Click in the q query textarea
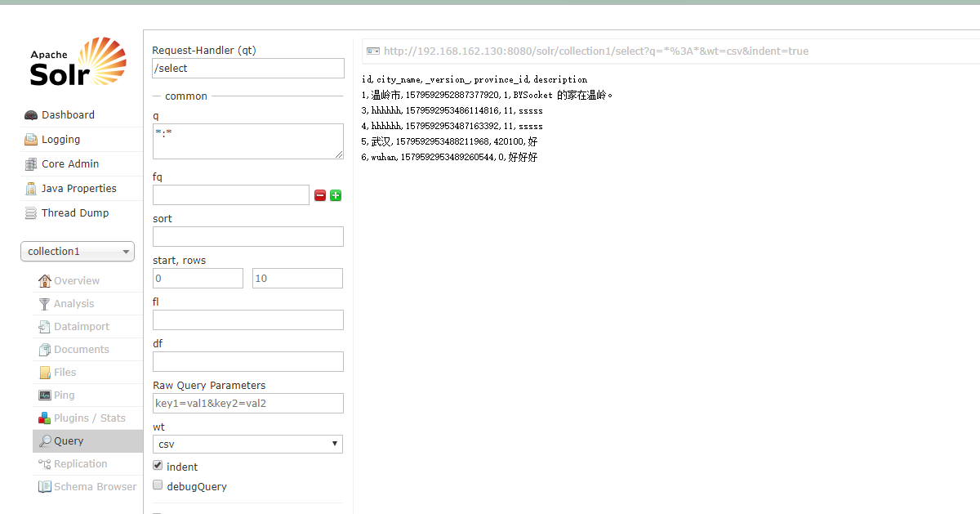980x514 pixels. click(x=248, y=141)
